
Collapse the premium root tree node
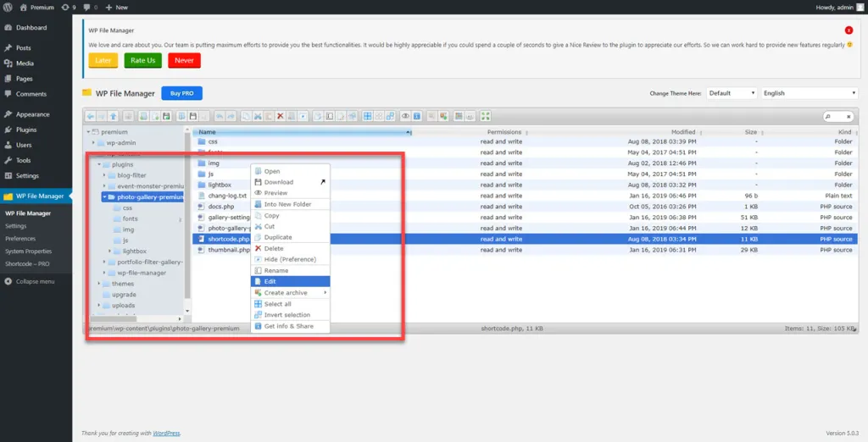[88, 132]
